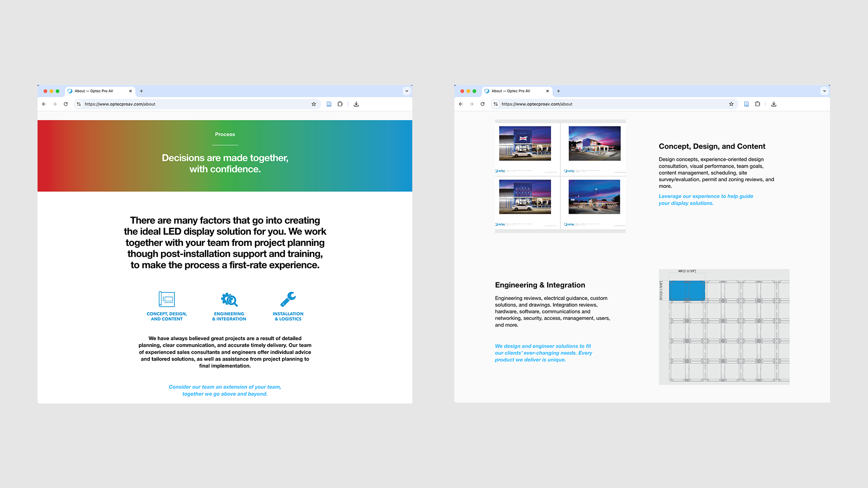Screen dimensions: 868x488
Task: Click yellow minimize button of right window
Action: coord(468,91)
